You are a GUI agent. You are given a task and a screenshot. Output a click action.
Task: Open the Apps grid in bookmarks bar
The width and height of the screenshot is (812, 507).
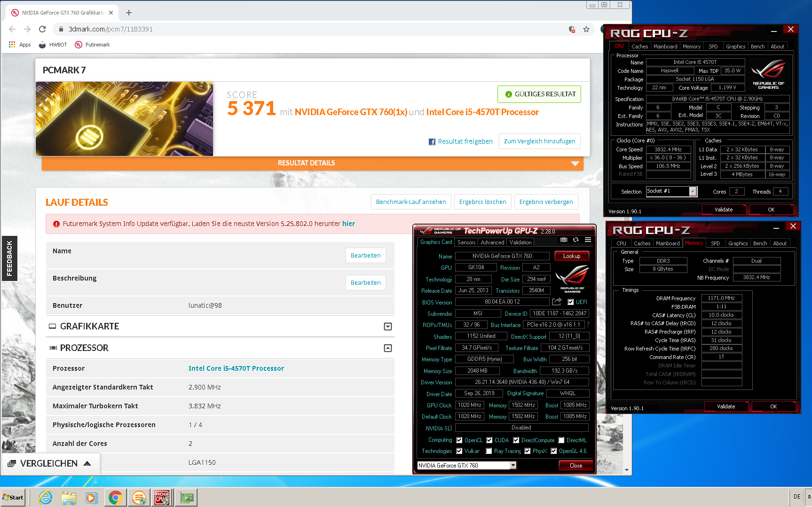(20, 45)
